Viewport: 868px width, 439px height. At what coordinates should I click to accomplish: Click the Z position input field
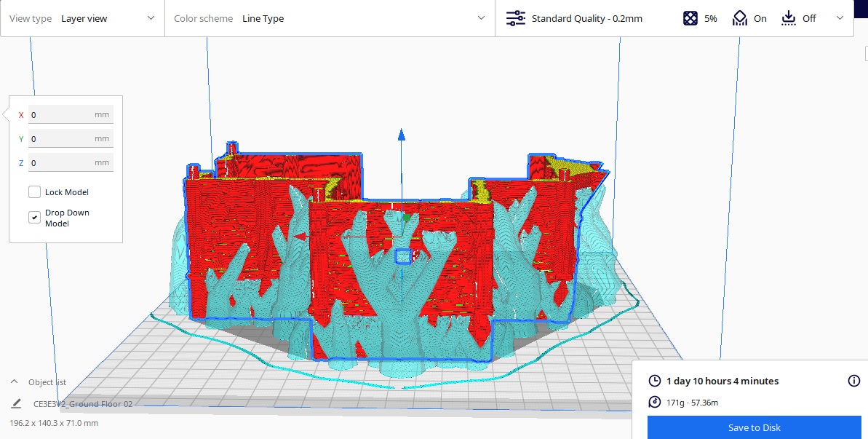click(x=71, y=163)
